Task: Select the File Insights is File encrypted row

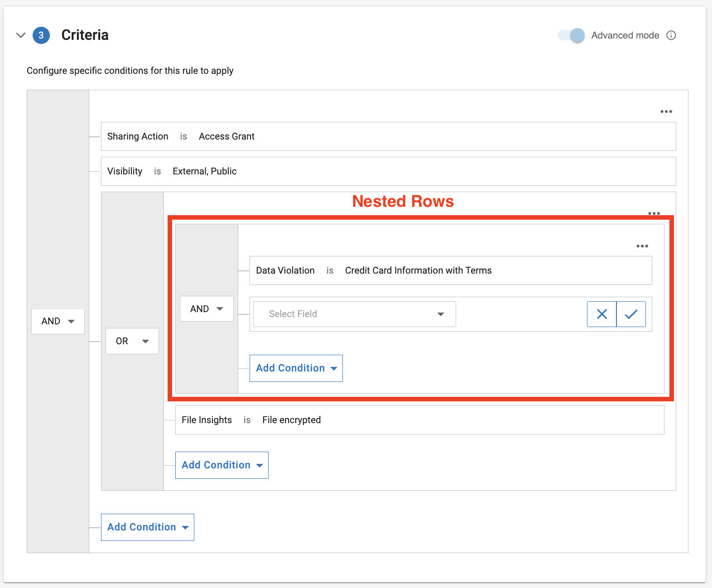Action: point(419,420)
